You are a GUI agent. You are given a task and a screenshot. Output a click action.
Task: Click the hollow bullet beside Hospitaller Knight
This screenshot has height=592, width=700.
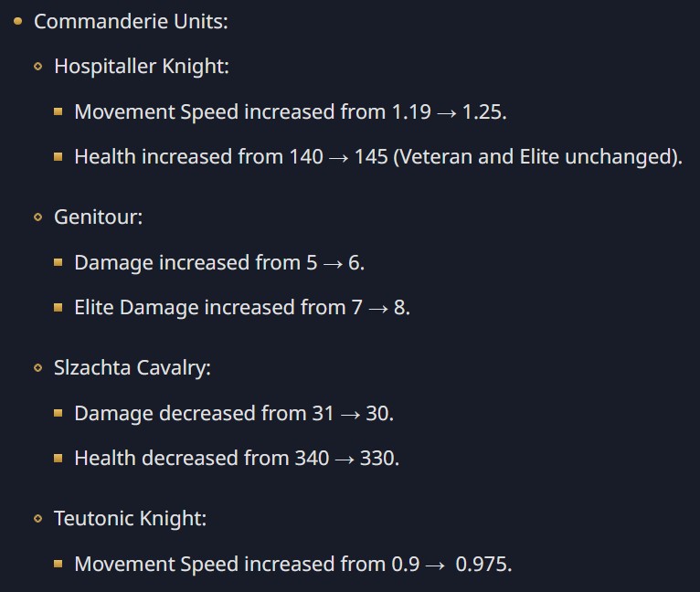38,67
